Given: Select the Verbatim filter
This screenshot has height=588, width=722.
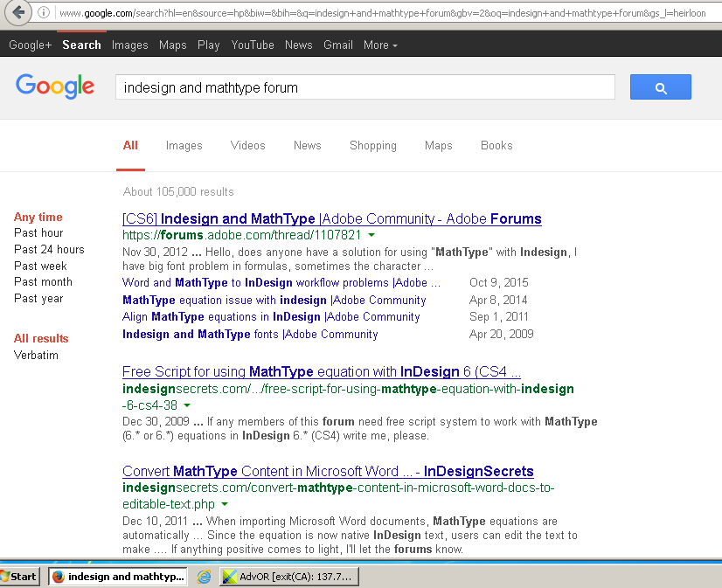Looking at the screenshot, I should (x=36, y=356).
